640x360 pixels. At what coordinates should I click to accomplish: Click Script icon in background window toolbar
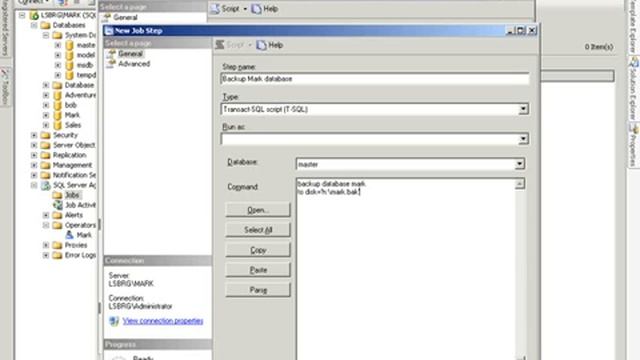point(215,9)
